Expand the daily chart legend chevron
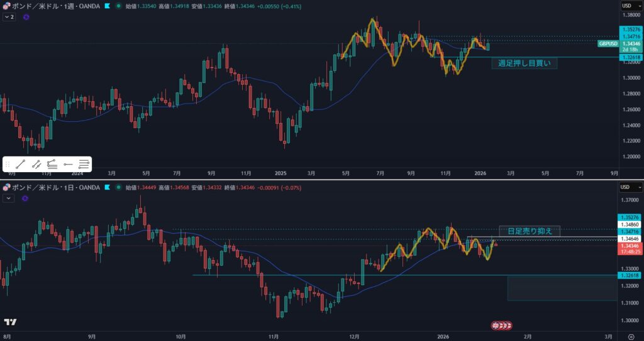This screenshot has width=644, height=341. (x=8, y=198)
